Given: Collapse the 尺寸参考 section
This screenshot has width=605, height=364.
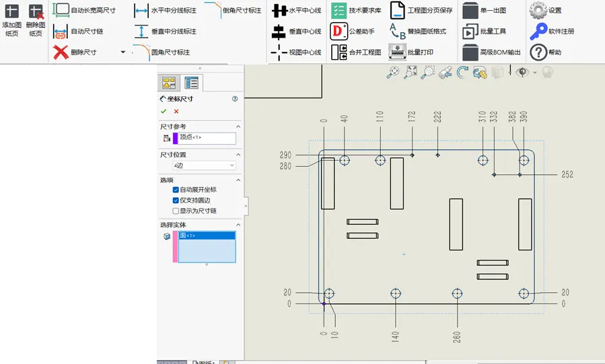Looking at the screenshot, I should click(x=238, y=126).
